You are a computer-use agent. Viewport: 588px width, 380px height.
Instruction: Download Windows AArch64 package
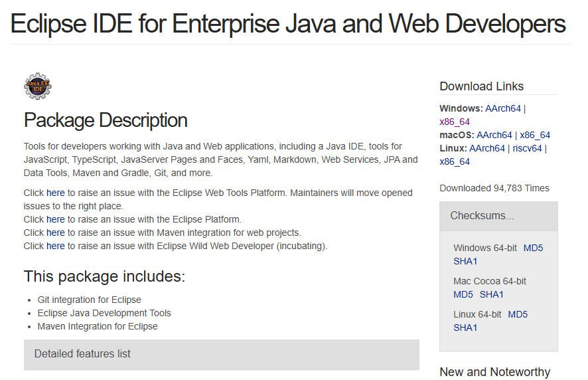503,108
